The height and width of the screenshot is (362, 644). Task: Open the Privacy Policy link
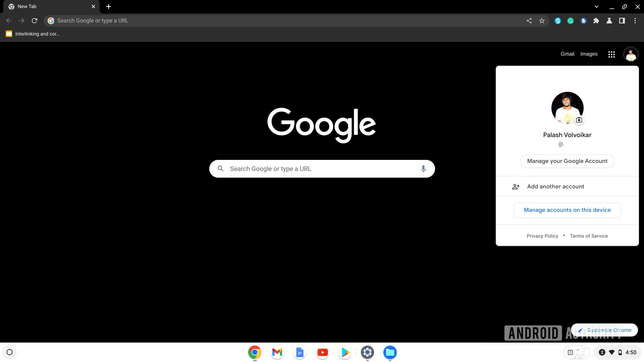coord(542,236)
